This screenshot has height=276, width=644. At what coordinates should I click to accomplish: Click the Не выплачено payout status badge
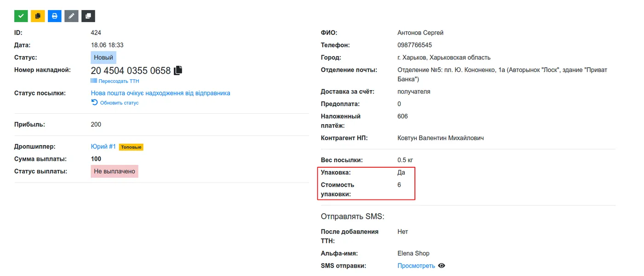pos(115,171)
